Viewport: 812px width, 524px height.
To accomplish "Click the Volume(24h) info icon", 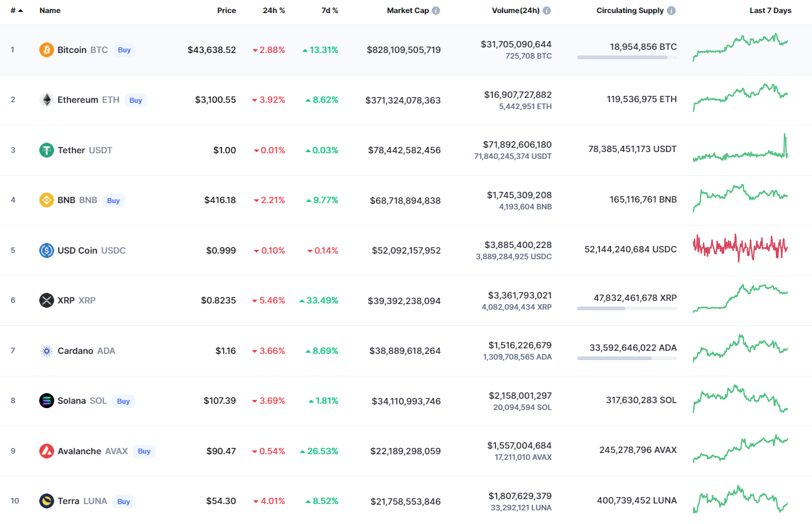I will coord(547,11).
